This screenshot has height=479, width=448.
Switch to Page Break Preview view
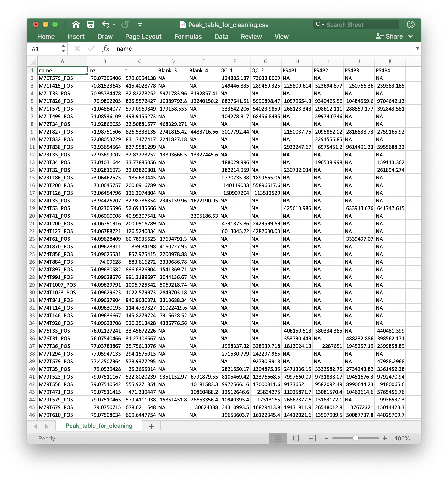point(312,438)
